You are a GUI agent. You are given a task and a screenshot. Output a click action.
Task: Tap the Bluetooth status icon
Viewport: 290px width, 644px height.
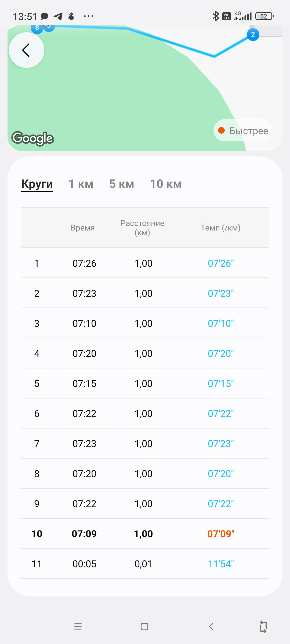point(216,16)
